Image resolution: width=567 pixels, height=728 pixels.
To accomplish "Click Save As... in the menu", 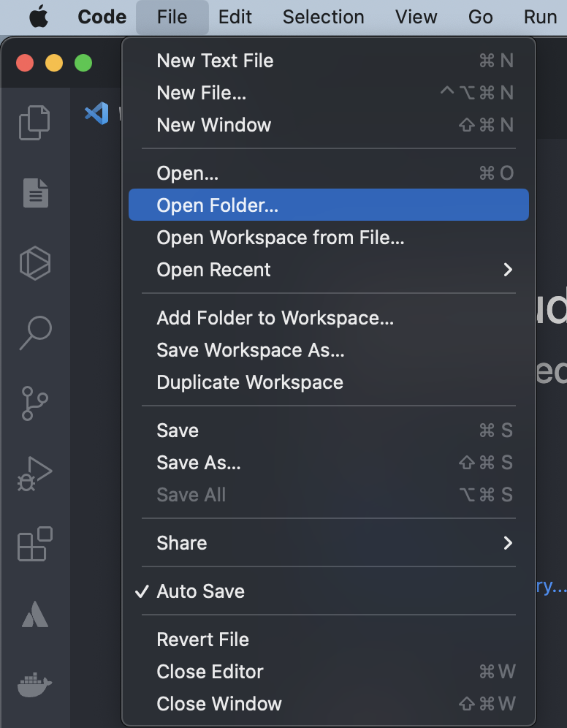I will point(198,463).
